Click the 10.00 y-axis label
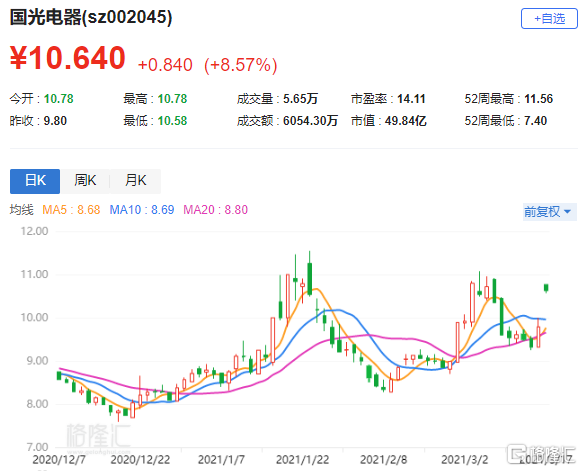Viewport: 582px width, 471px height. [34, 318]
